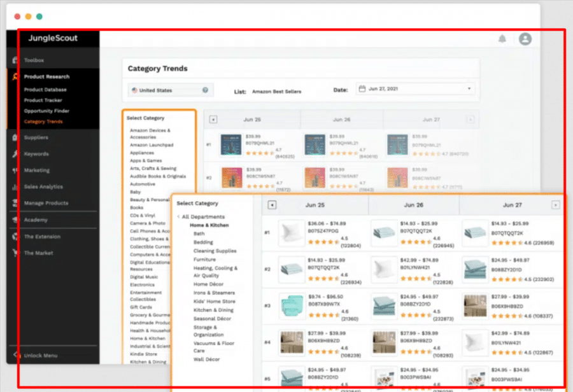Image resolution: width=573 pixels, height=392 pixels.
Task: Click Unlock Menu at sidebar bottom
Action: click(41, 356)
